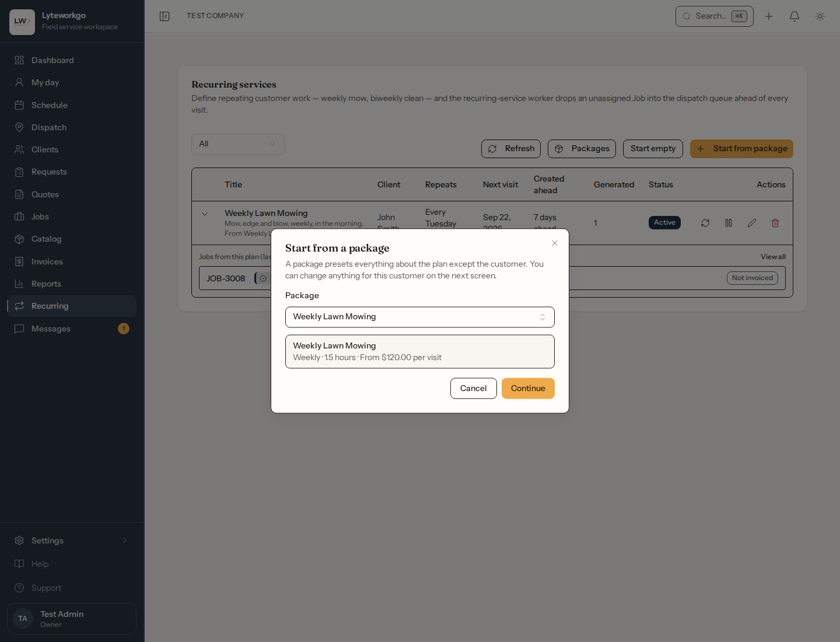
Task: Open Support link in sidebar
Action: click(x=72, y=588)
